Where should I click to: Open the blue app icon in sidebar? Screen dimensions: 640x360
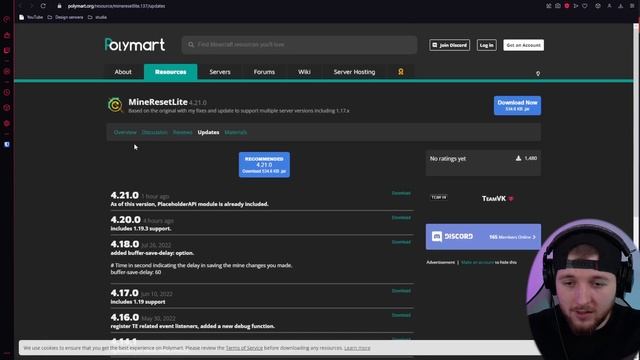[x=7, y=144]
